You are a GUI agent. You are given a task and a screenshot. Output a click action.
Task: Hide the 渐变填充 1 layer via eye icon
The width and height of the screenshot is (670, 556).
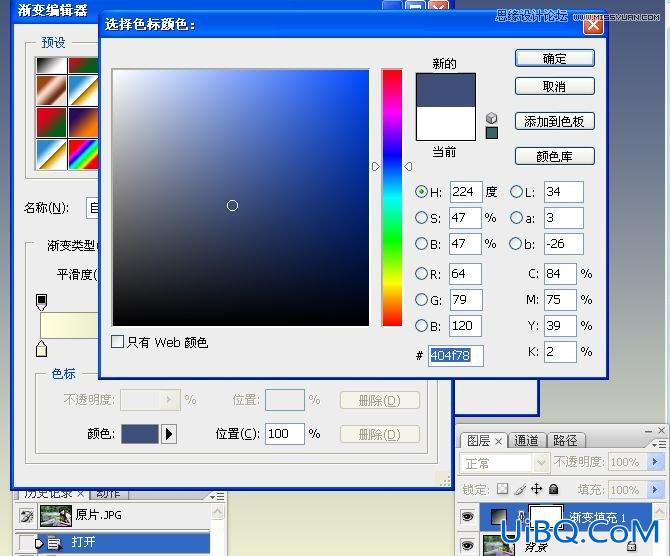467,516
